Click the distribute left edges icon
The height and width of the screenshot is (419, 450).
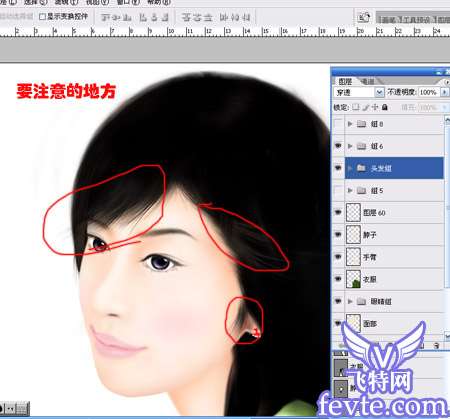click(224, 17)
